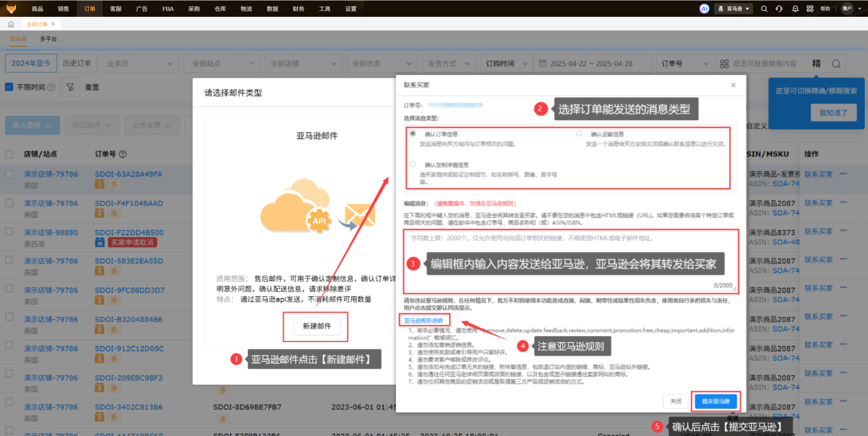The height and width of the screenshot is (436, 868).
Task: Select the 确认运输信息 radio option
Action: [579, 134]
